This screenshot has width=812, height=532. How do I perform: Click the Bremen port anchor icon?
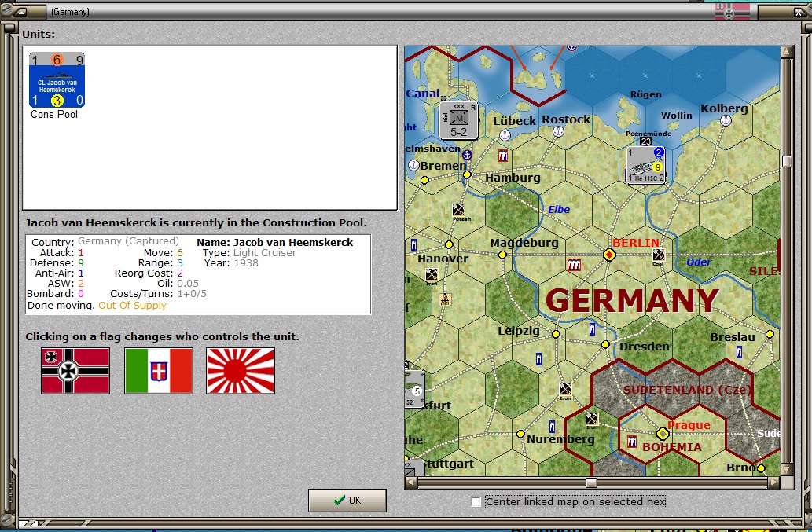coord(413,166)
